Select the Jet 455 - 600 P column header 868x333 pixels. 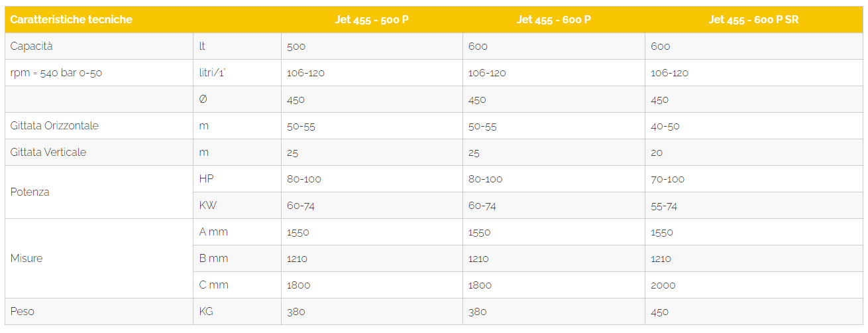coord(554,20)
